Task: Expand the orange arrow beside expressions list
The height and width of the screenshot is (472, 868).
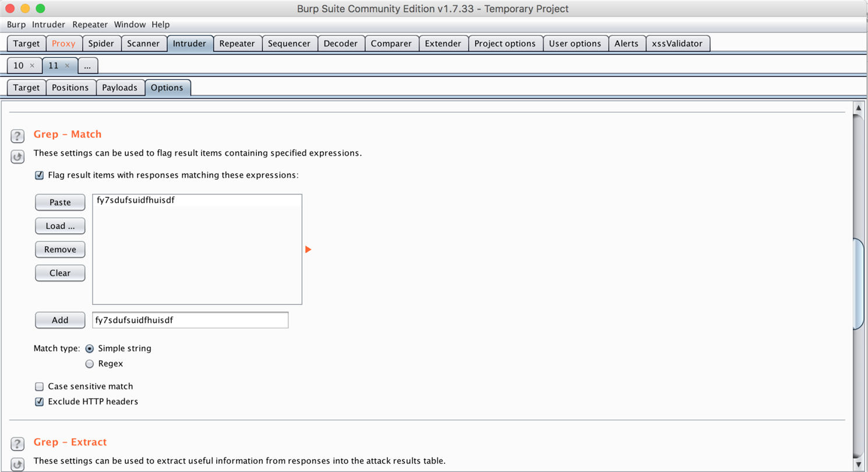Action: click(x=308, y=250)
